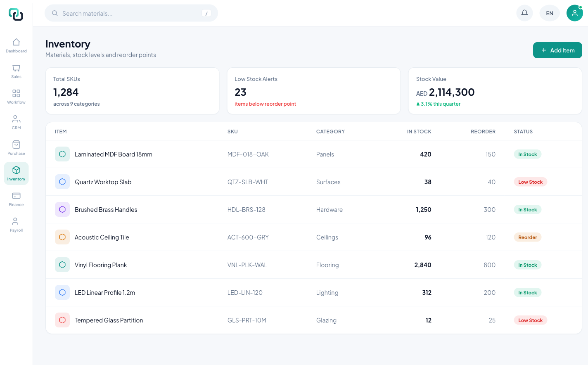Sort by the ITEM column header
This screenshot has width=588, height=365.
pos(61,132)
